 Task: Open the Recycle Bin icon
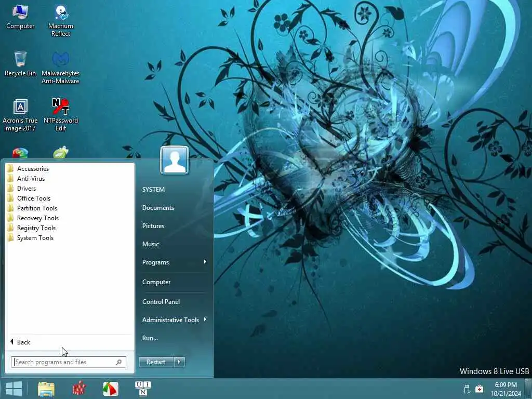(x=20, y=64)
